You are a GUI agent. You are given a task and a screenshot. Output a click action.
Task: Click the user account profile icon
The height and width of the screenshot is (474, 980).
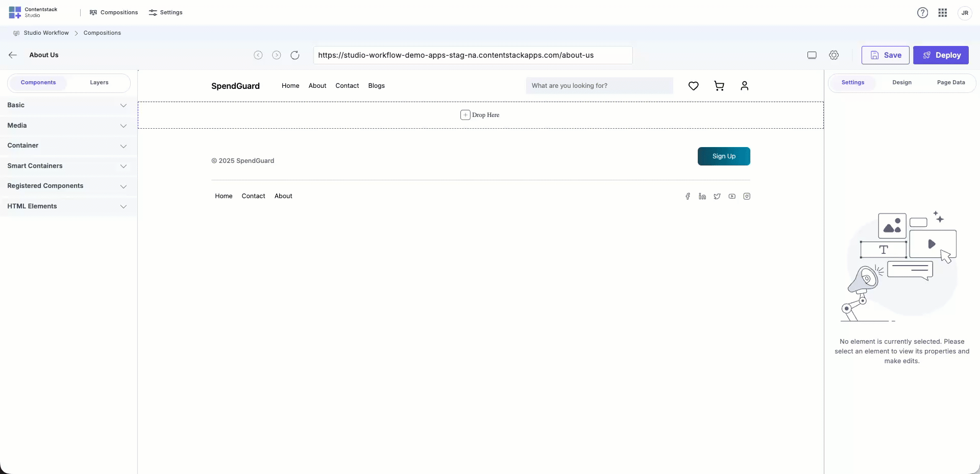pyautogui.click(x=745, y=86)
